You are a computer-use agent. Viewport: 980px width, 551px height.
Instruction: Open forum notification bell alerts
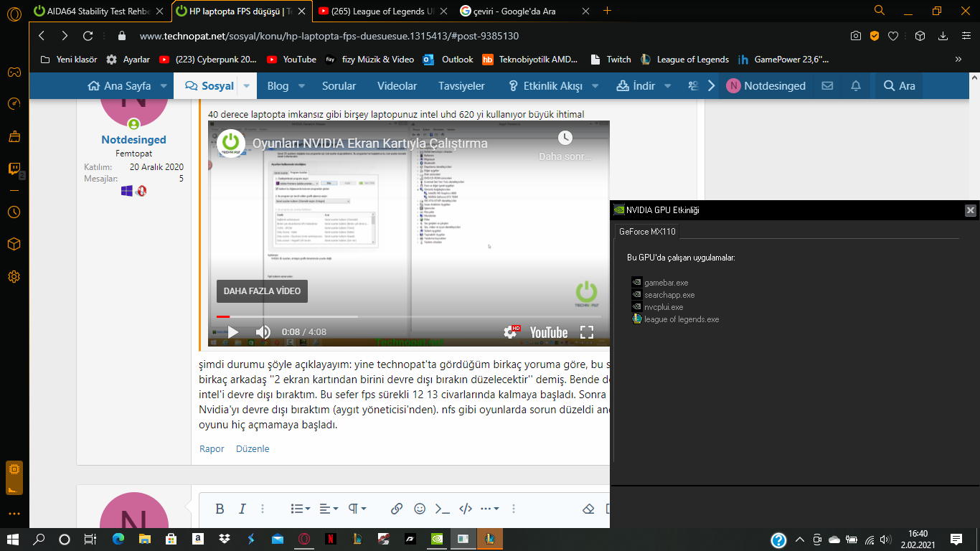(856, 85)
